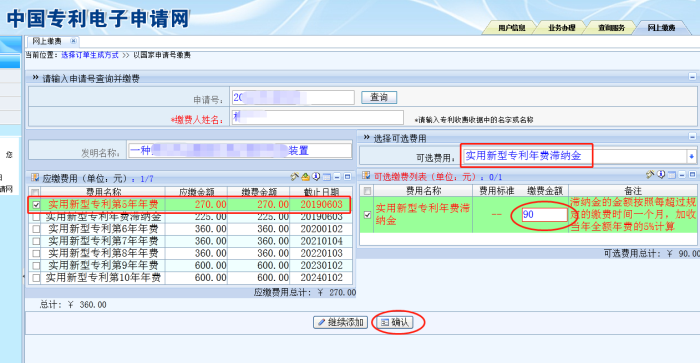Click deadline cell 20200102
700x363 pixels.
321,229
